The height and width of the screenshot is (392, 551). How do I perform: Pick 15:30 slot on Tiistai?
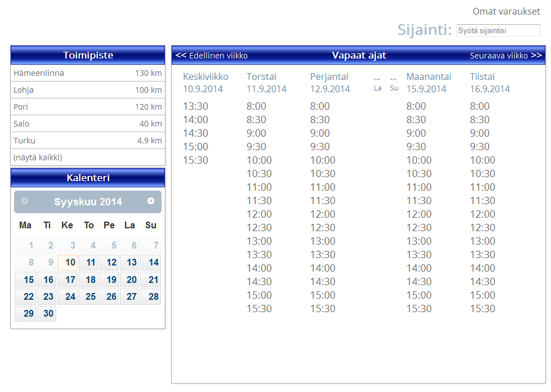tap(482, 308)
